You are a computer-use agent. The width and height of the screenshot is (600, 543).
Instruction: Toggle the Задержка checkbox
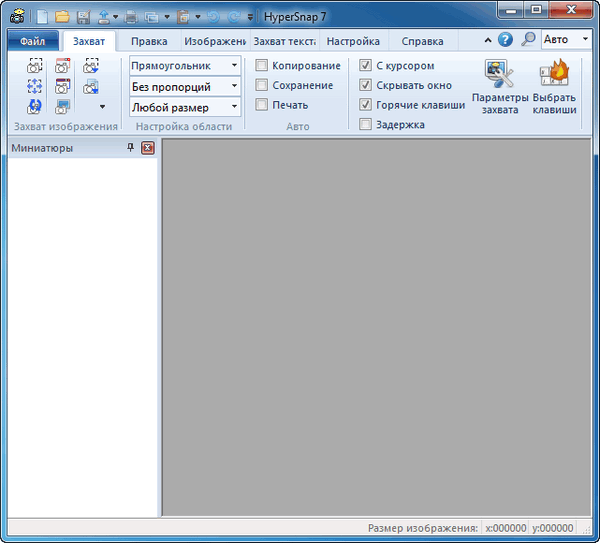pos(365,125)
